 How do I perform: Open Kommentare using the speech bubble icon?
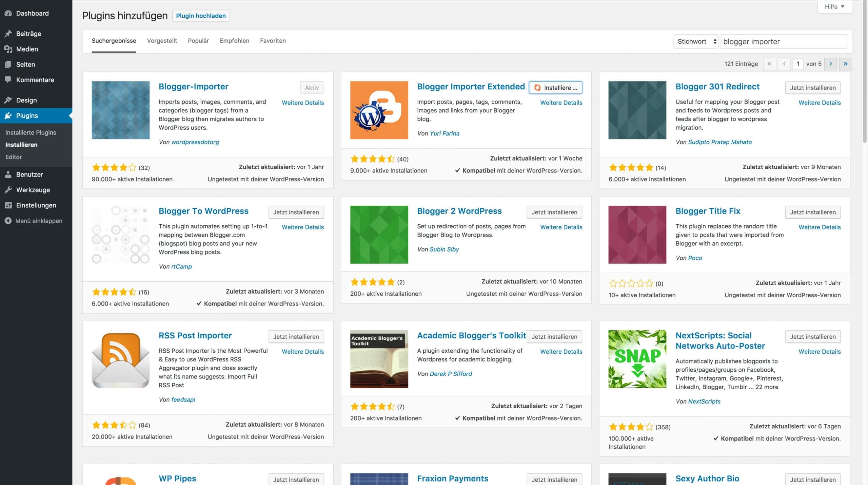[x=8, y=80]
